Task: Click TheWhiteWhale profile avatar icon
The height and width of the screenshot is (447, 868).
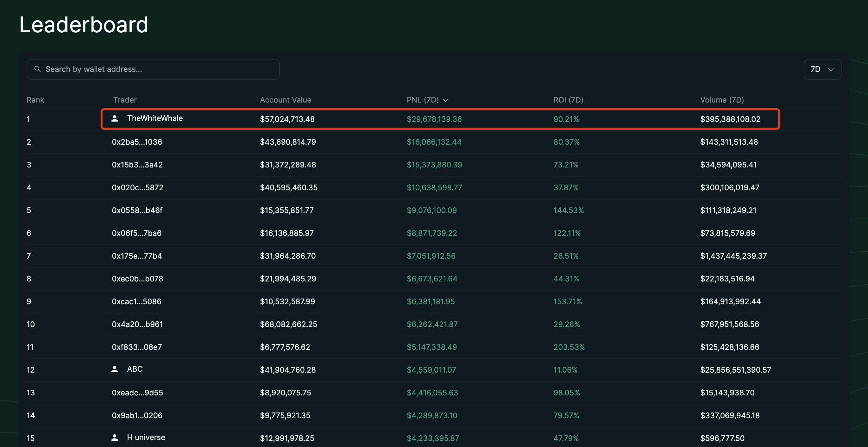Action: [115, 119]
